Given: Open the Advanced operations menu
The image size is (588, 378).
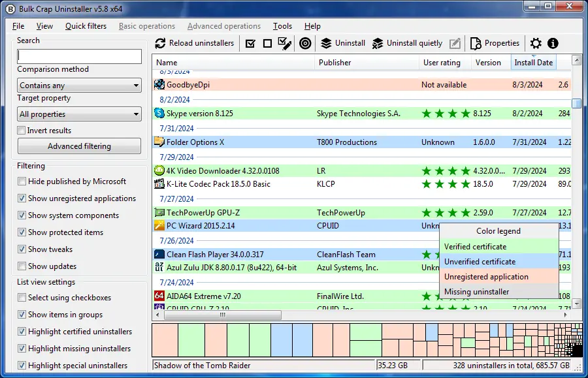Looking at the screenshot, I should coord(224,26).
